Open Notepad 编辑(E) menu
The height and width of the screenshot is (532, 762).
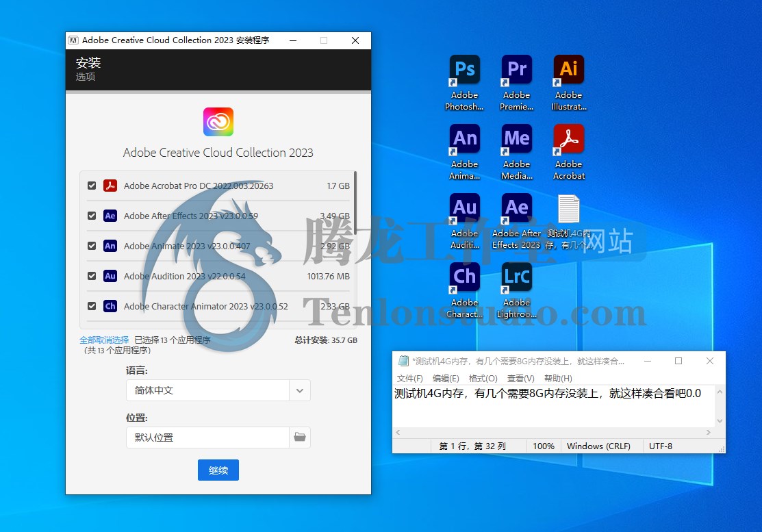tap(446, 379)
